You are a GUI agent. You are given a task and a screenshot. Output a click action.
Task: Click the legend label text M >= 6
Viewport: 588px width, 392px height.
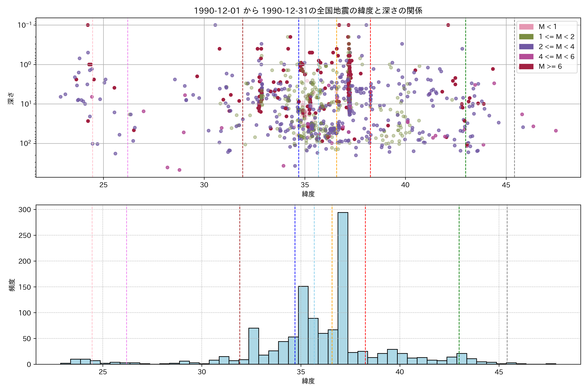[550, 66]
